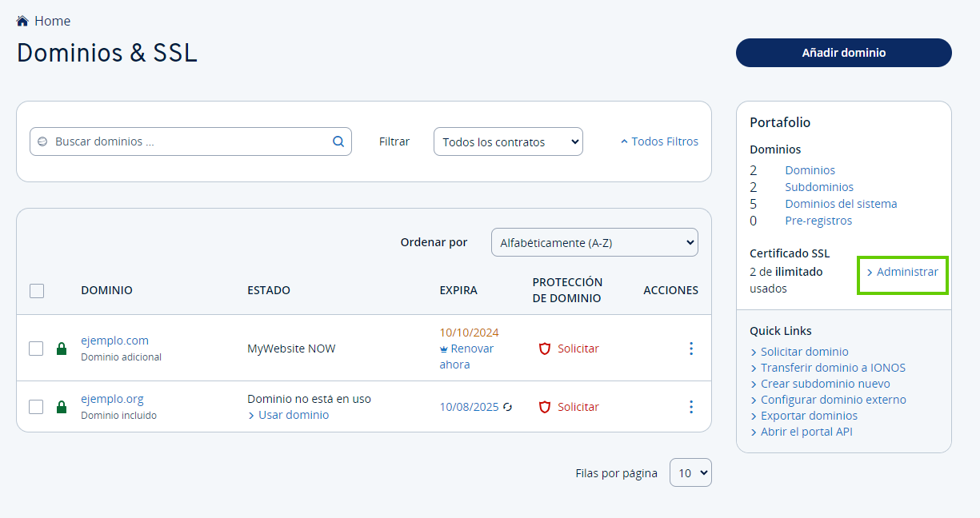Open the Todos los contratos dropdown
The image size is (980, 518).
pos(508,141)
